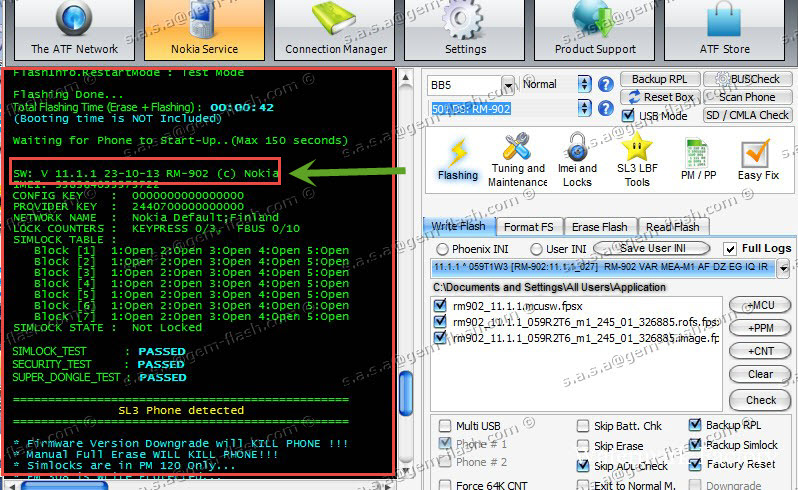Click help icon next to Normal mode

606,84
